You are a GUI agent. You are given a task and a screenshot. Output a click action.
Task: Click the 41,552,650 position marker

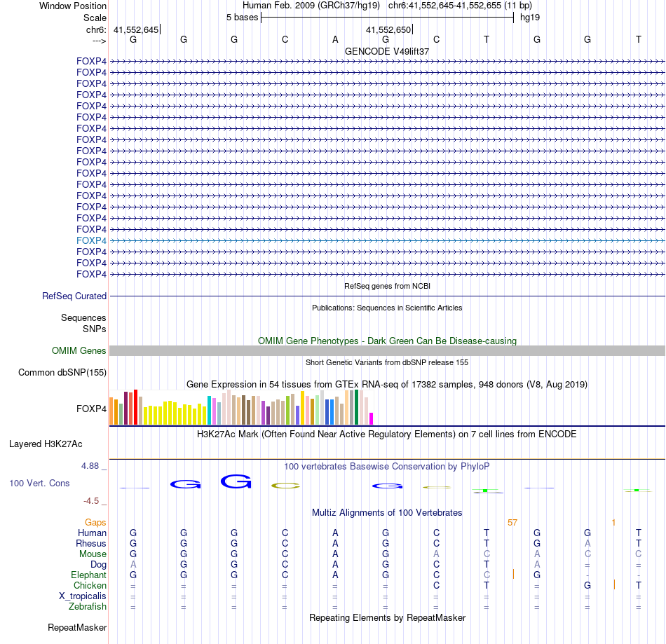pyautogui.click(x=388, y=29)
